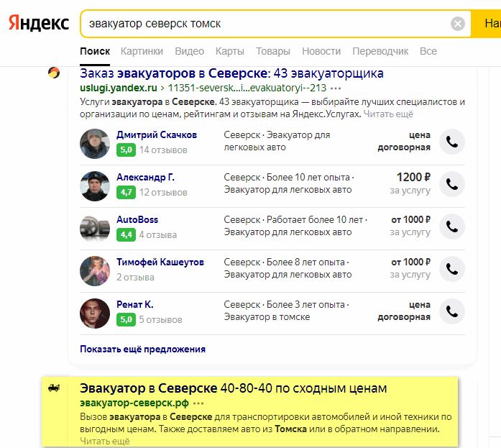Viewport: 501px width, 448px height.
Task: Call Дмитрий Скачков via phone icon
Action: (452, 142)
